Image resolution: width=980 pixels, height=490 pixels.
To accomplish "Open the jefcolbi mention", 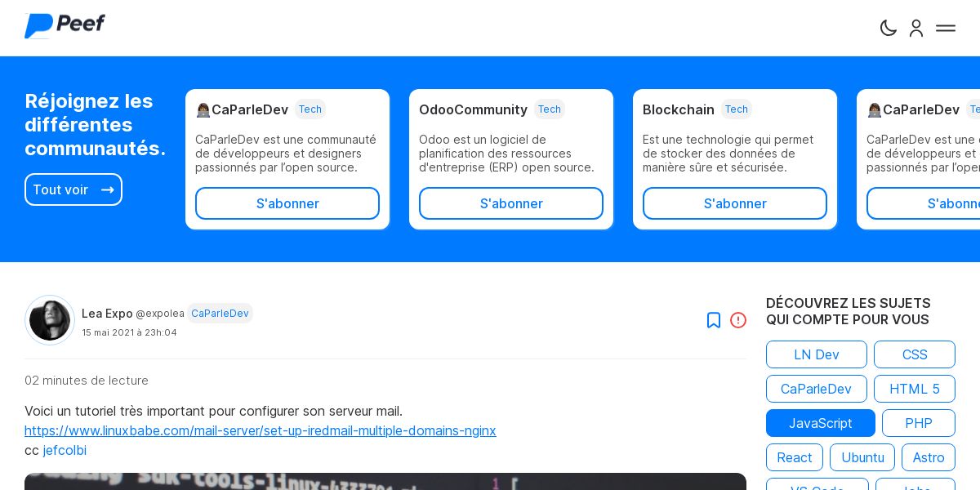I will (65, 450).
